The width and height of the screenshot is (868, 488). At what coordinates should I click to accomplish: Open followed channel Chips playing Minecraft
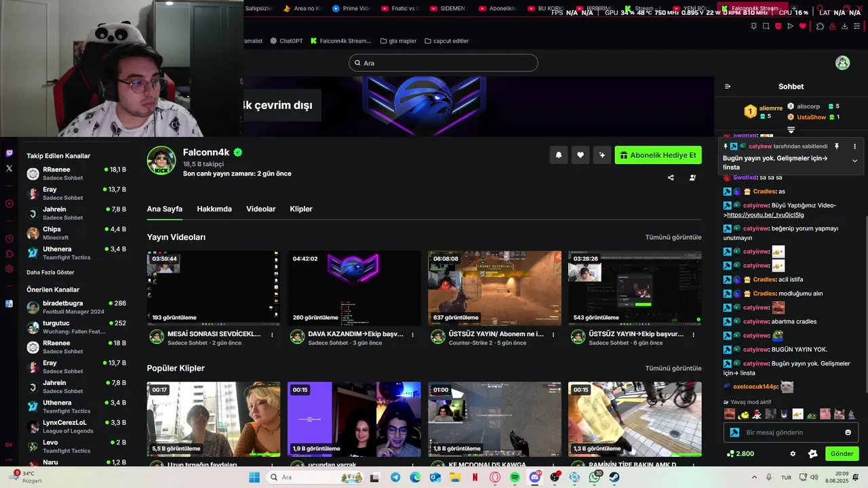[x=76, y=233]
